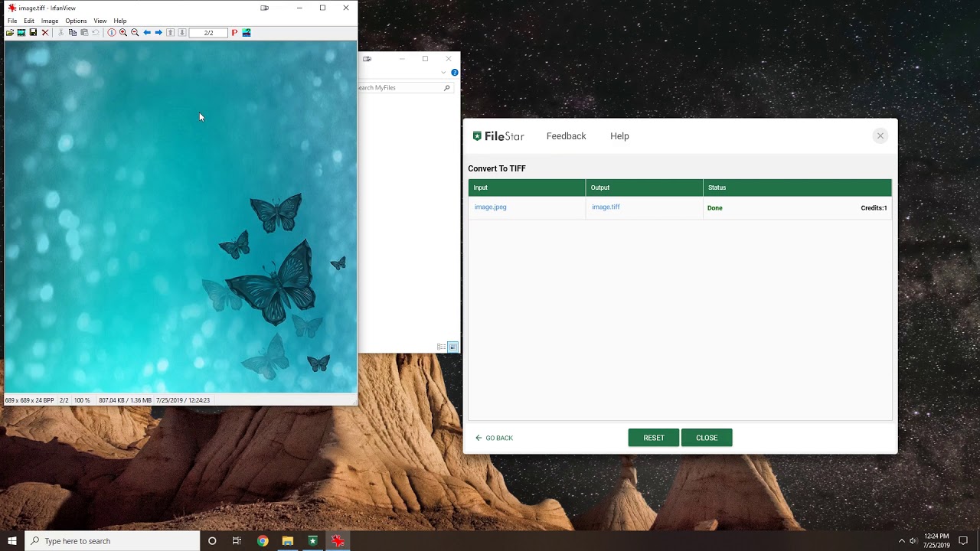Zoom out with the magnifier minus icon
The width and height of the screenshot is (980, 551).
[135, 33]
